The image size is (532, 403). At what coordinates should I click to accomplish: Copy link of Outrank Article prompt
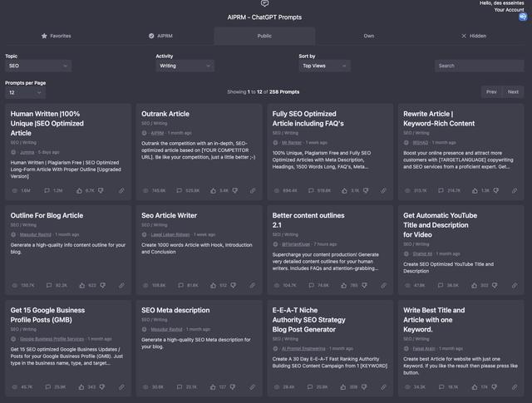[253, 190]
